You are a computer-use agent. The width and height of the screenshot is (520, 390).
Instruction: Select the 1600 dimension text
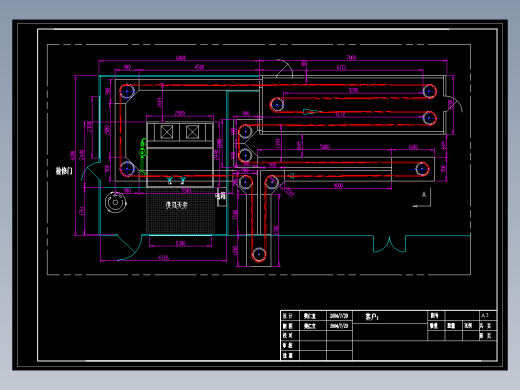413,147
